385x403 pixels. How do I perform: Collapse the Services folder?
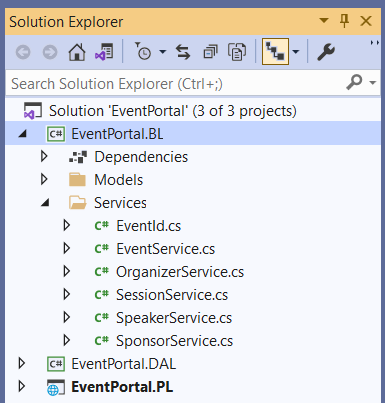pyautogui.click(x=45, y=203)
